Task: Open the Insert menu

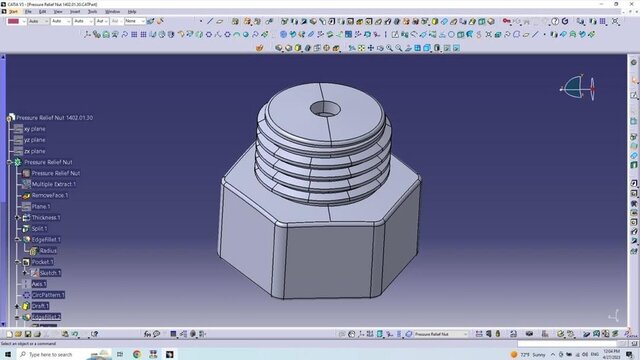Action: (x=75, y=12)
